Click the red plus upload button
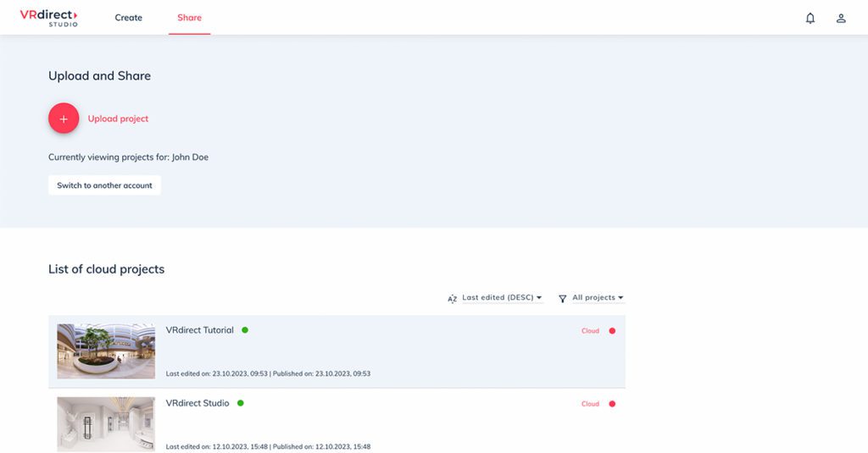This screenshot has height=453, width=868. coord(64,119)
